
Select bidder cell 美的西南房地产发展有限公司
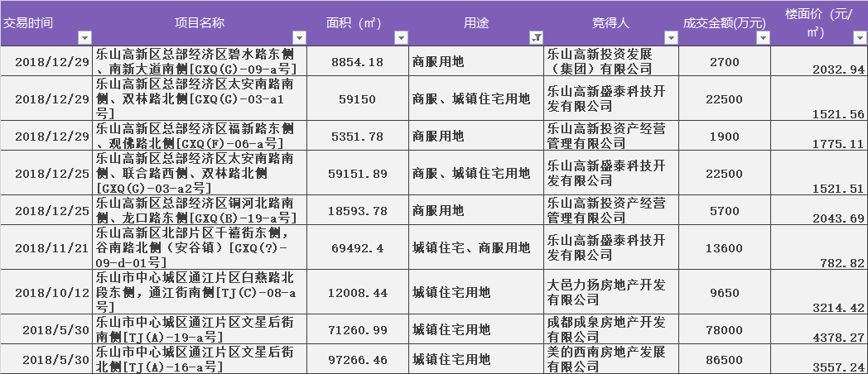611,358
